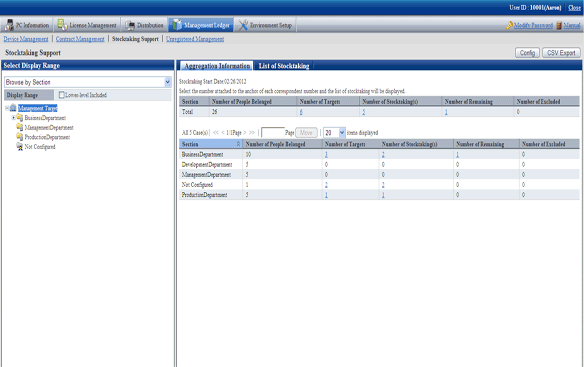Screen dimensions: 584x367
Task: Open the Modify Password link
Action: click(x=533, y=25)
